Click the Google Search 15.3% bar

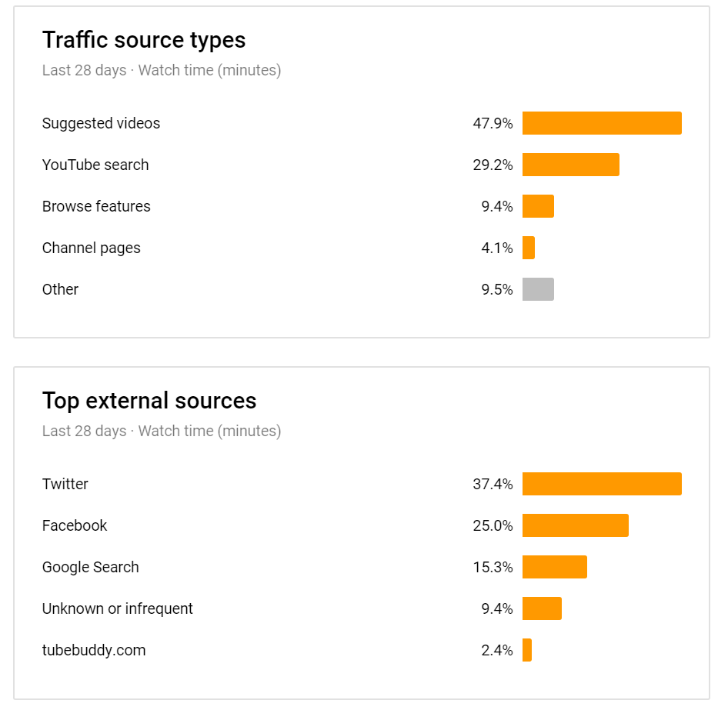pos(554,567)
